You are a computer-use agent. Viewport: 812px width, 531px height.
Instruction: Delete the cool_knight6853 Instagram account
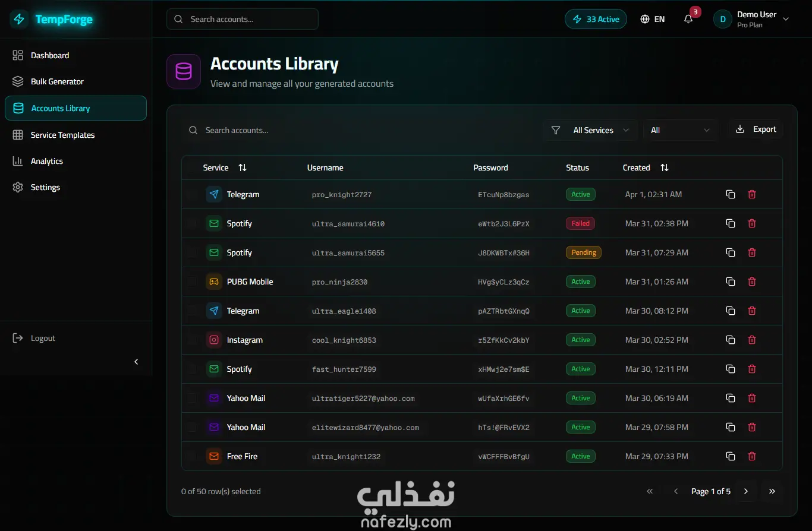752,340
